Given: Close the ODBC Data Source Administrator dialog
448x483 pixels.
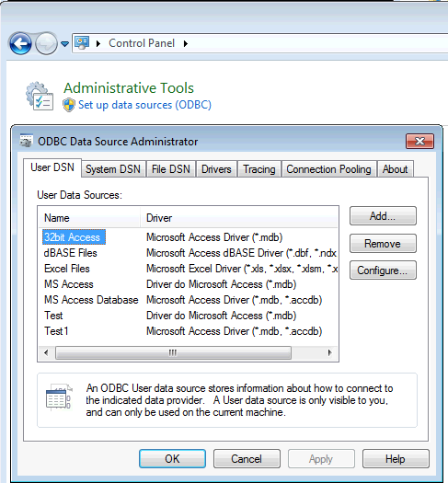Looking at the screenshot, I should point(419,142).
